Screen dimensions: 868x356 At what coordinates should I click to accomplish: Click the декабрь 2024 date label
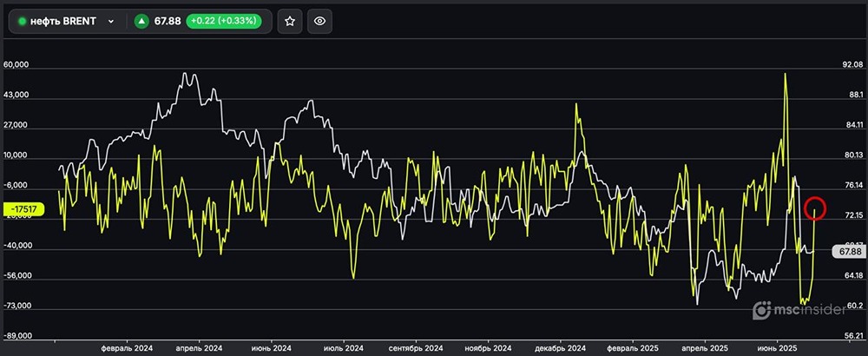[x=562, y=347]
